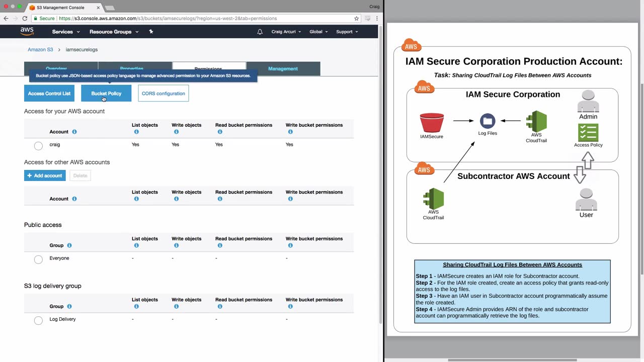
Task: Open the Management tab
Action: (x=283, y=68)
